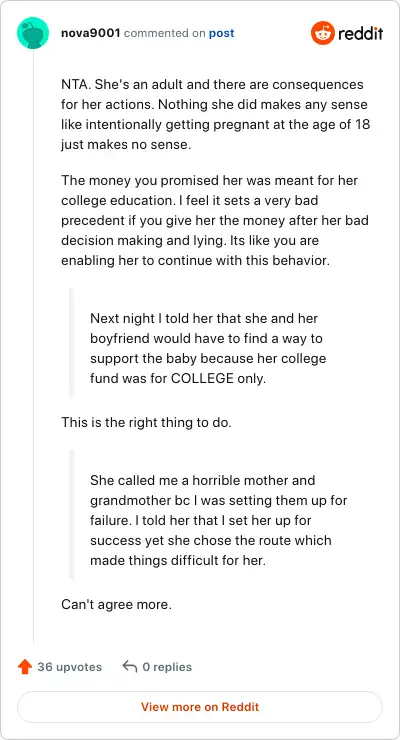This screenshot has height=740, width=400.
Task: Upvote the comment with orange arrow
Action: (25, 667)
